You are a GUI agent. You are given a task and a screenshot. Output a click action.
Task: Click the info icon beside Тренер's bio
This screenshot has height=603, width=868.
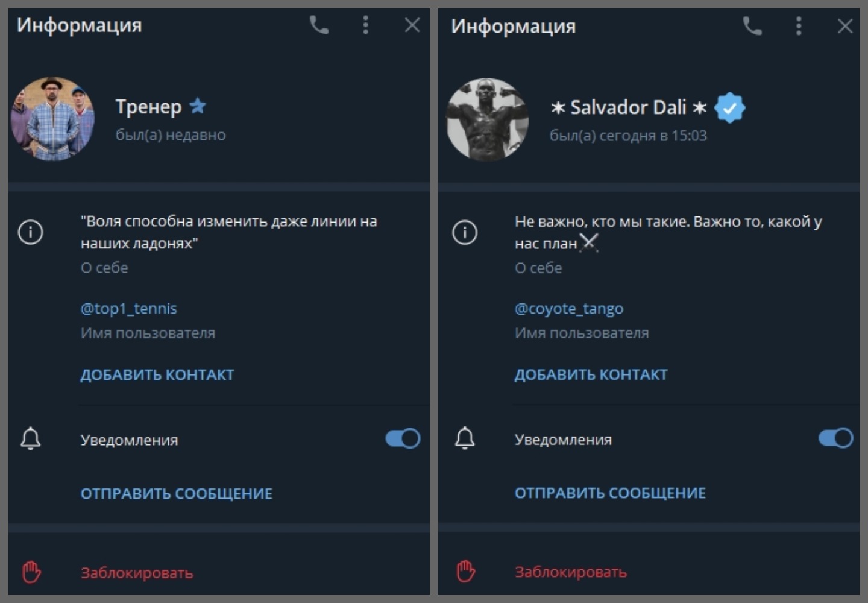31,232
